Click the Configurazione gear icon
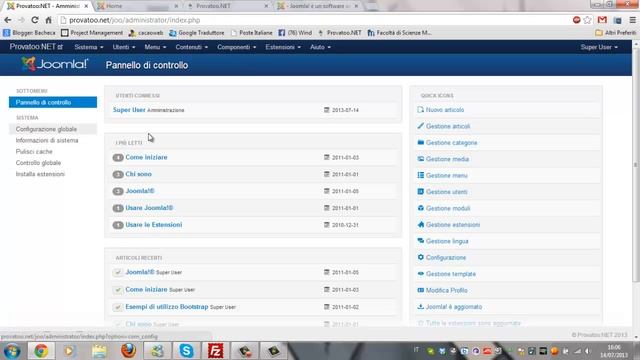The height and width of the screenshot is (360, 640). click(421, 257)
